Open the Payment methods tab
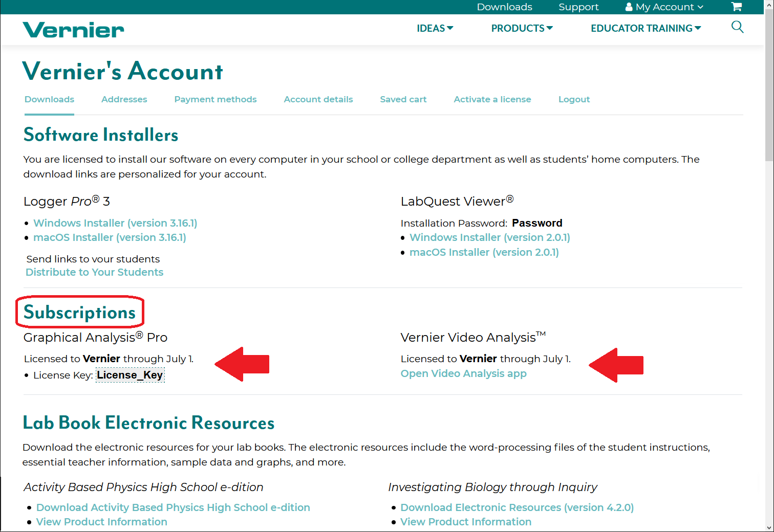The height and width of the screenshot is (532, 774). [x=216, y=99]
